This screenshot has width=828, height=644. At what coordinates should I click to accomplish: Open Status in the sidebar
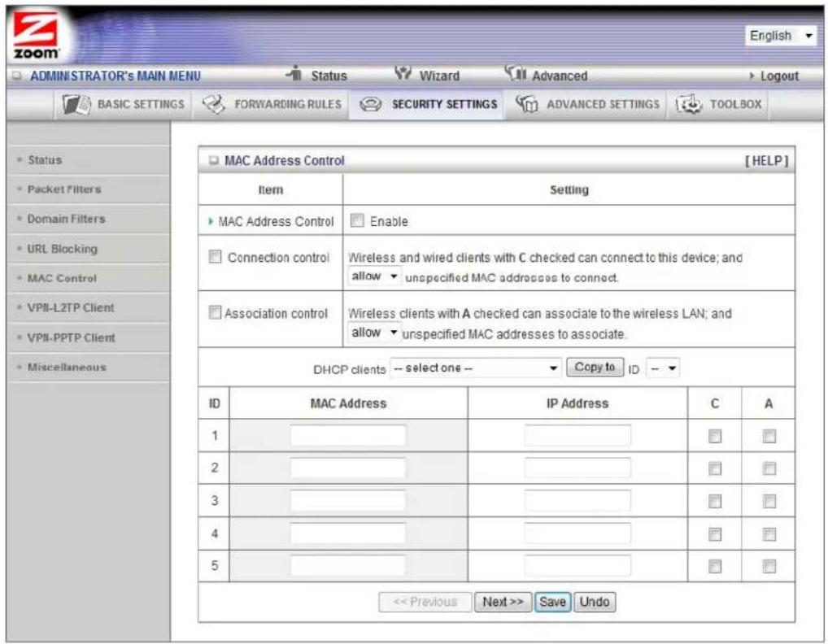[x=45, y=159]
